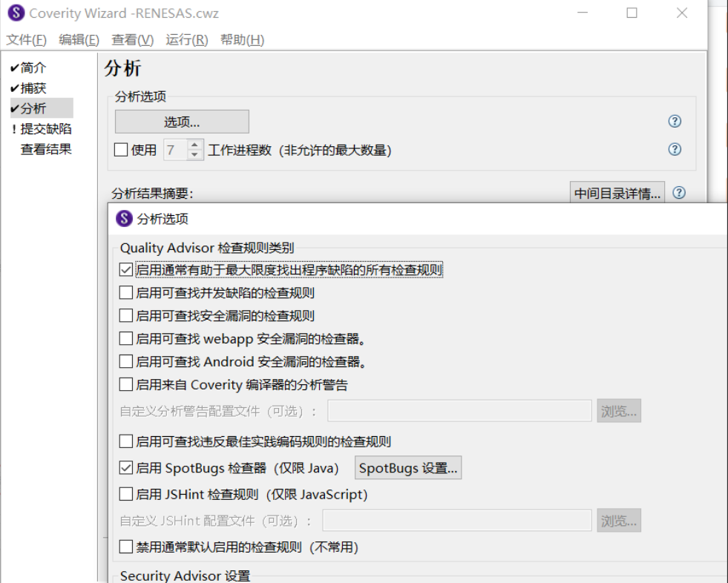Enable Android 安全漏洞 checker checkbox

click(x=126, y=361)
